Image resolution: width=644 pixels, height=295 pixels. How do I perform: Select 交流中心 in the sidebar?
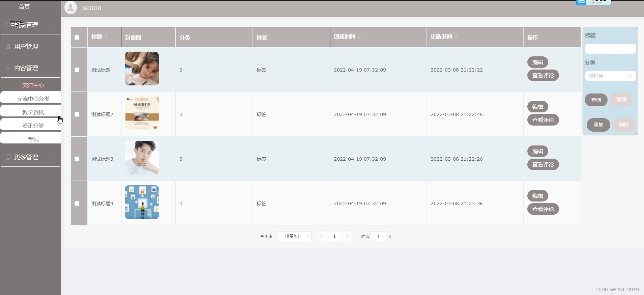point(33,85)
